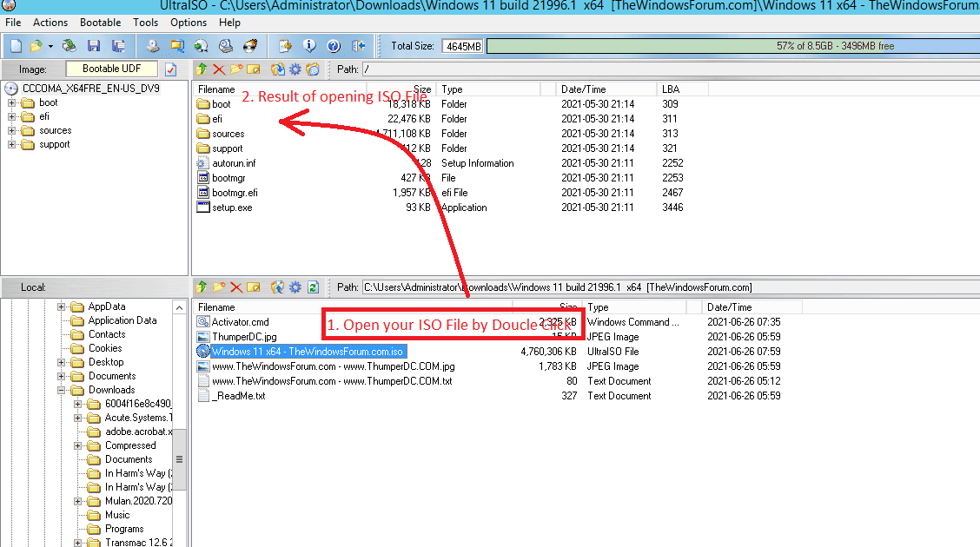The height and width of the screenshot is (547, 980).
Task: Click the green Refresh icon in Local toolbar
Action: (x=313, y=287)
